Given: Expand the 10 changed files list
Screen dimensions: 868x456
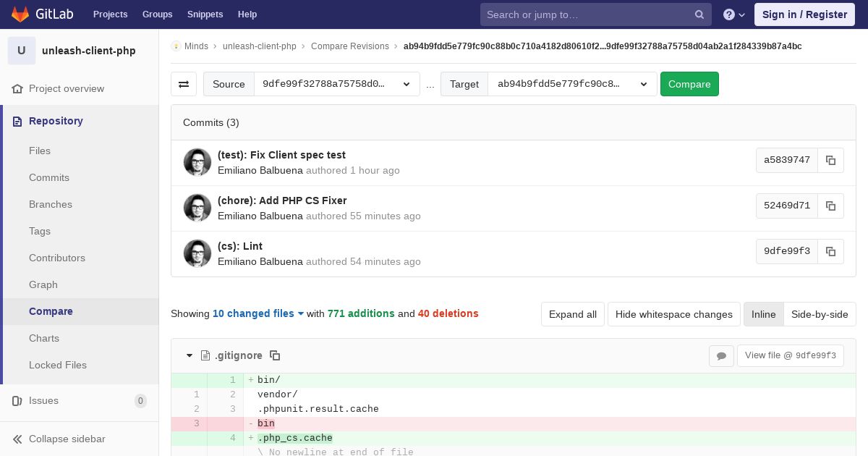Looking at the screenshot, I should [x=258, y=313].
